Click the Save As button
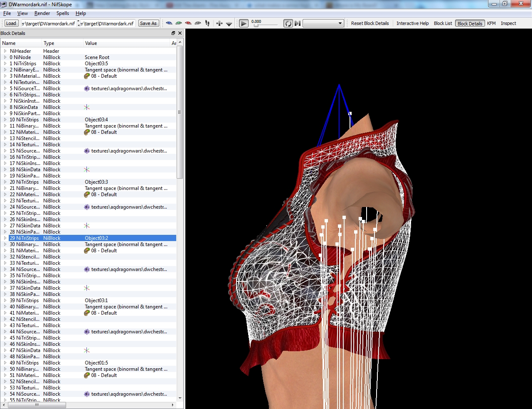This screenshot has height=409, width=532. pos(148,23)
